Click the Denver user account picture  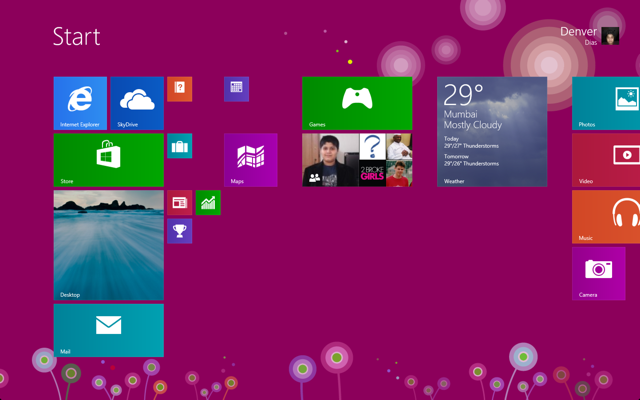(610, 36)
